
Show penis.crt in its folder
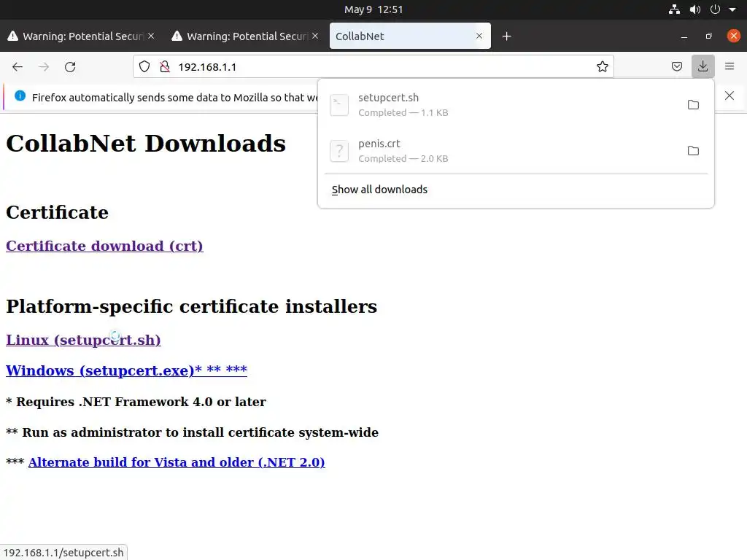tap(693, 151)
